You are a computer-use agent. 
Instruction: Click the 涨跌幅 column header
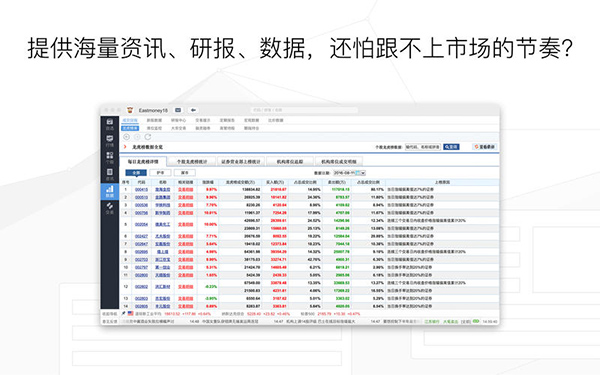click(x=208, y=182)
